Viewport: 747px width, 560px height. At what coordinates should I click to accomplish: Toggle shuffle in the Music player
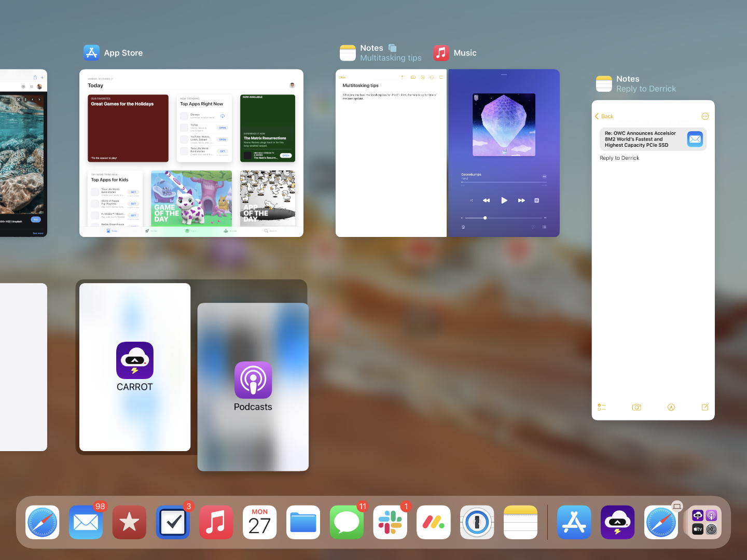[472, 200]
